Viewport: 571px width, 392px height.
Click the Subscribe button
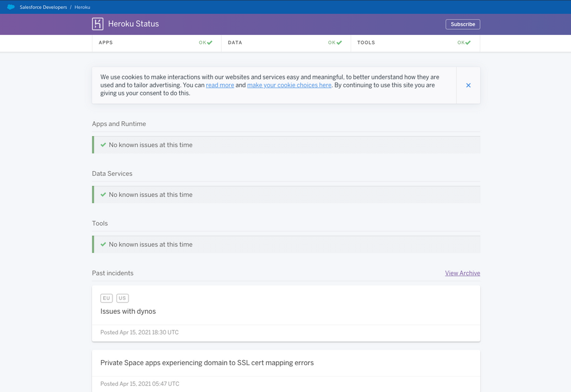pos(463,24)
